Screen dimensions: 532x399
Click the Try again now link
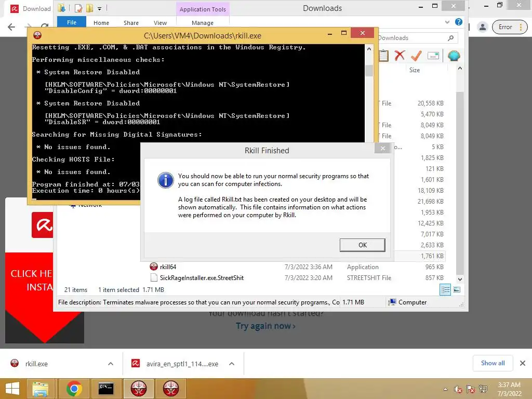[x=265, y=326]
